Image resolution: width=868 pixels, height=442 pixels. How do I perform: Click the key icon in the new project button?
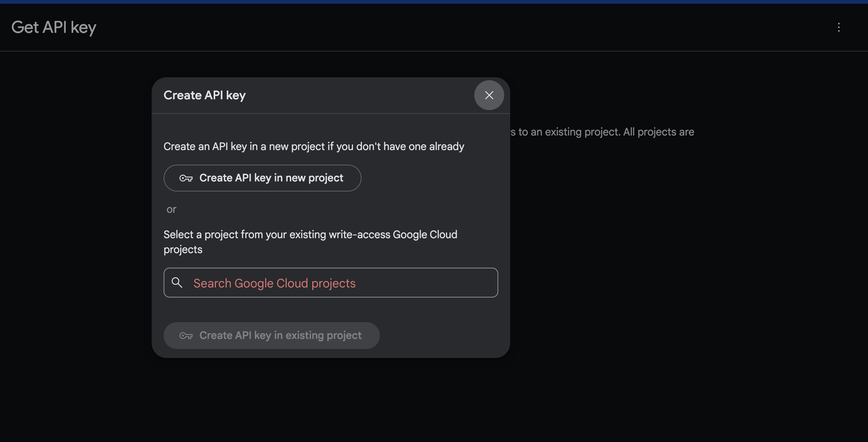186,178
